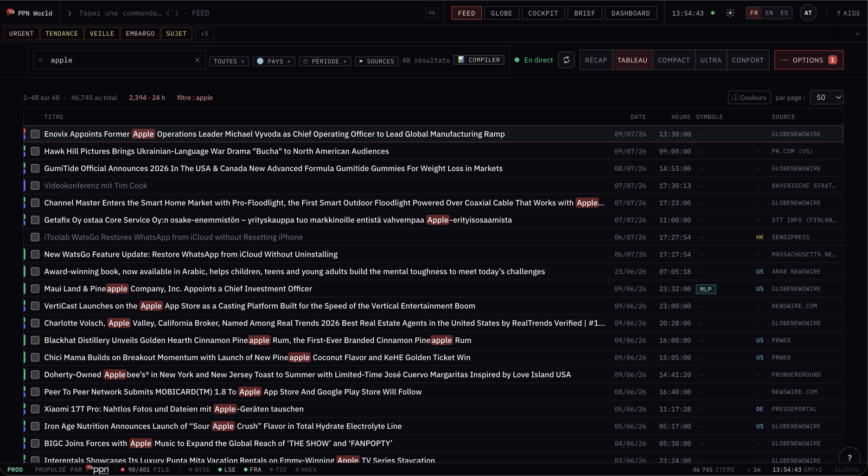The width and height of the screenshot is (868, 476).
Task: Click the SUJET tag button
Action: coord(176,34)
